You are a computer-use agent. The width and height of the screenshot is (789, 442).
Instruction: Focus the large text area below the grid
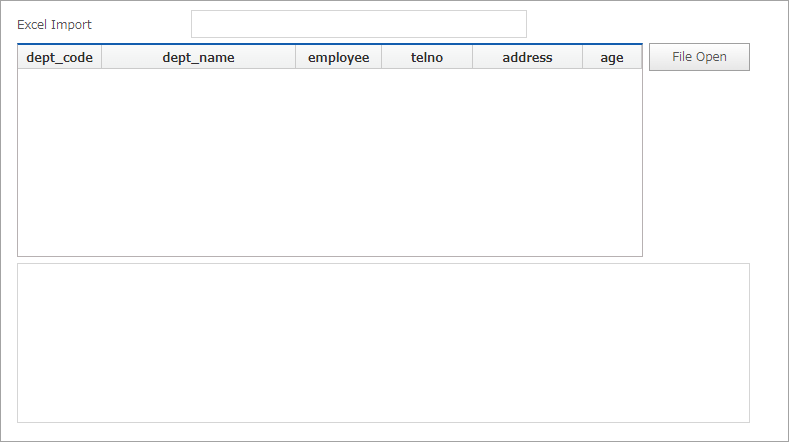click(x=383, y=342)
